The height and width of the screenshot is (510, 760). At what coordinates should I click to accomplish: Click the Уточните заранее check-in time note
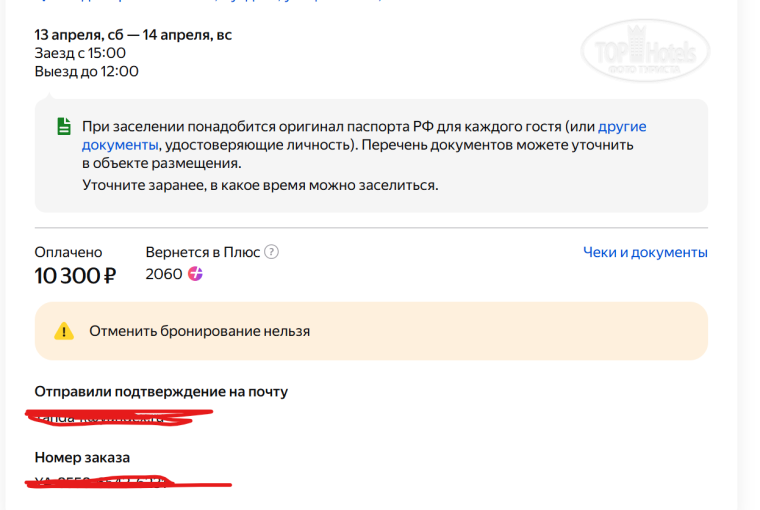pyautogui.click(x=260, y=185)
